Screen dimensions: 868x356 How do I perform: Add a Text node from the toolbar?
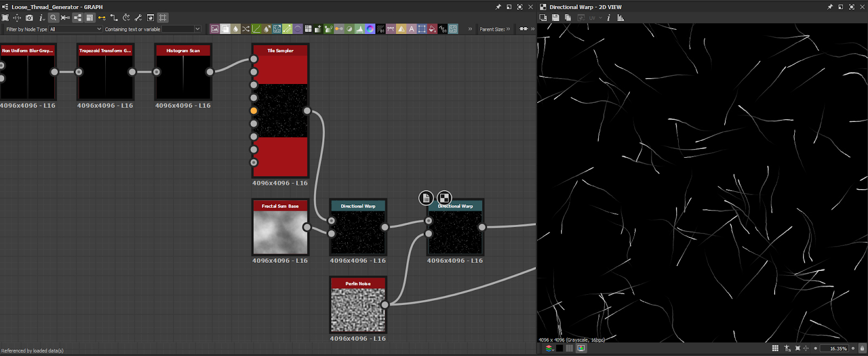click(412, 29)
